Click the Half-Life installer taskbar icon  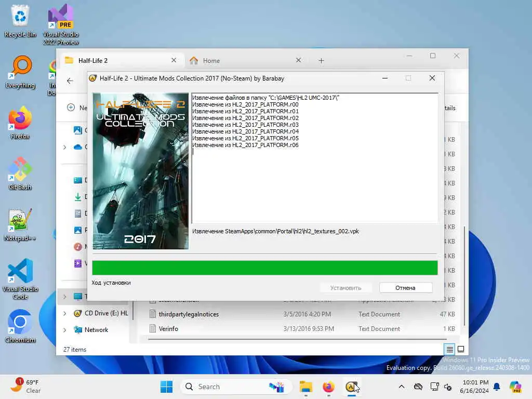point(351,387)
